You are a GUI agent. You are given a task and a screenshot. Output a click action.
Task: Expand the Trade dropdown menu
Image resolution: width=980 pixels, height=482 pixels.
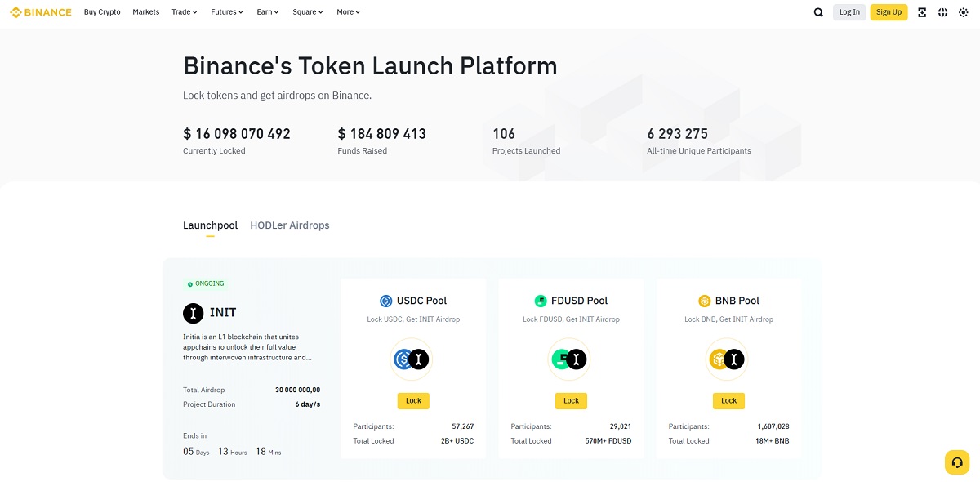184,12
